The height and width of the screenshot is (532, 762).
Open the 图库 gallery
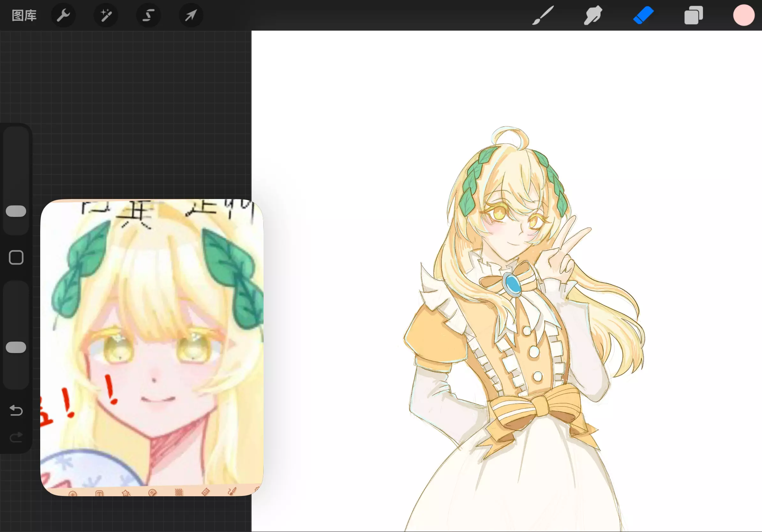[24, 15]
